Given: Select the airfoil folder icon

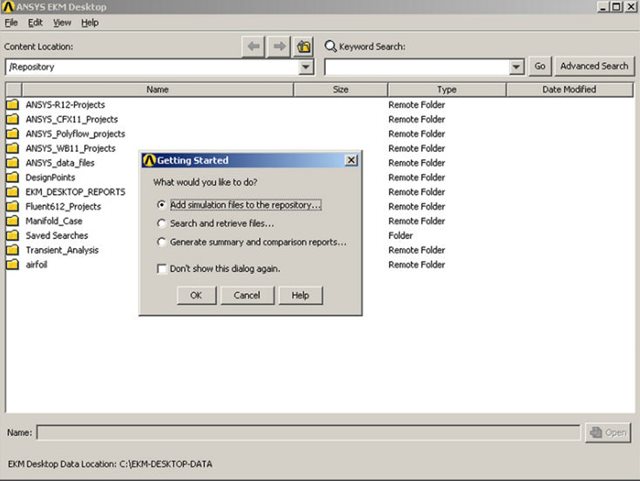Looking at the screenshot, I should click(x=13, y=264).
